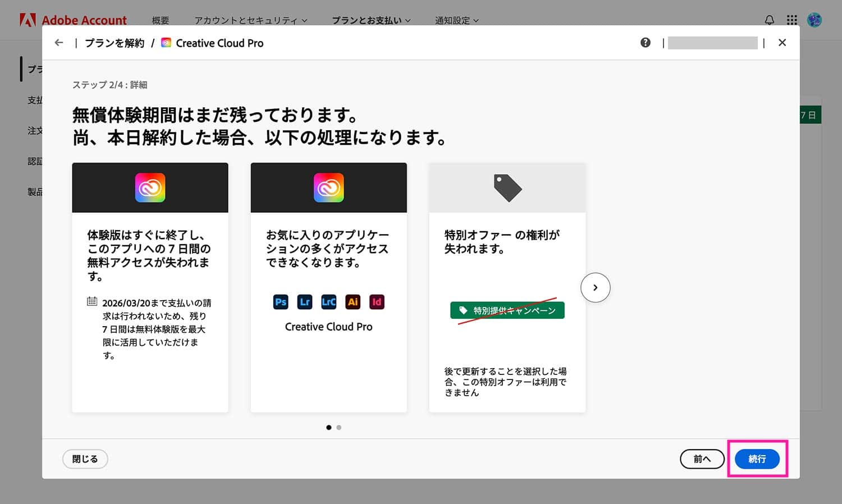
Task: Open the アカウントとセキュリティ dropdown
Action: (x=249, y=20)
